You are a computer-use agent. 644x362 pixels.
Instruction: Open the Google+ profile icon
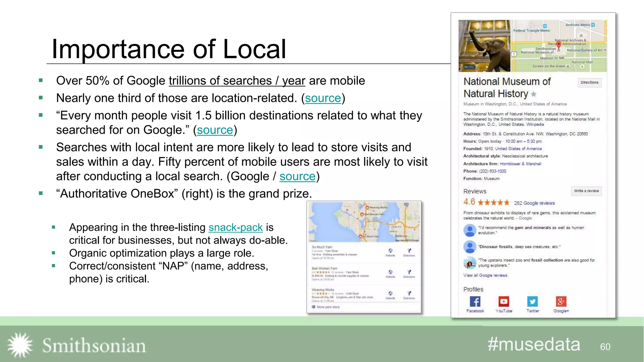[x=561, y=302]
